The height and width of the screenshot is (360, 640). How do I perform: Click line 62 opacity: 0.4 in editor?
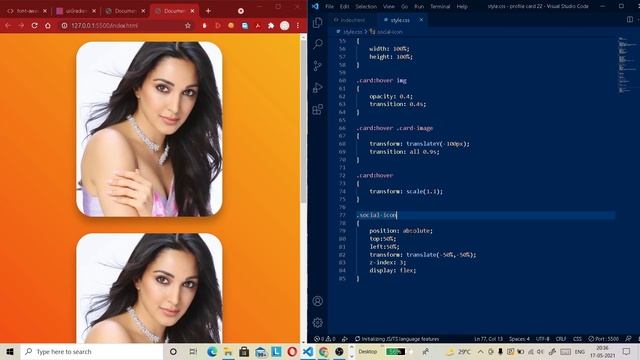click(391, 96)
